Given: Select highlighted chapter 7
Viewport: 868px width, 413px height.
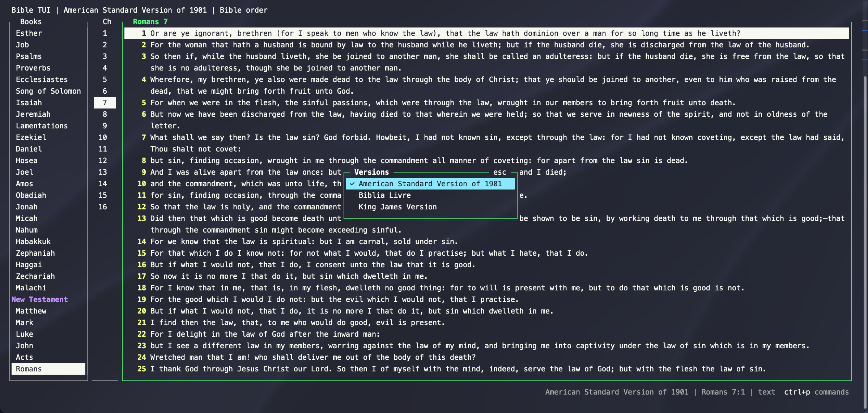Looking at the screenshot, I should [x=105, y=103].
